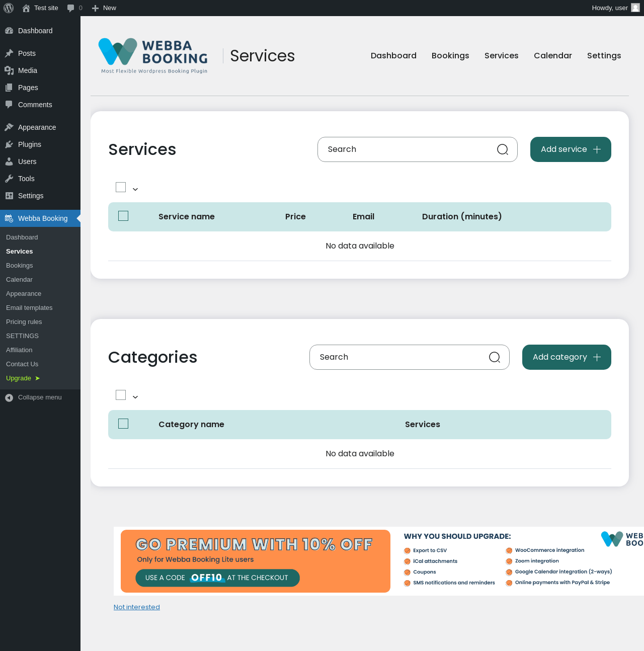Click the user avatar in admin bar
The height and width of the screenshot is (651, 644).
click(x=635, y=8)
